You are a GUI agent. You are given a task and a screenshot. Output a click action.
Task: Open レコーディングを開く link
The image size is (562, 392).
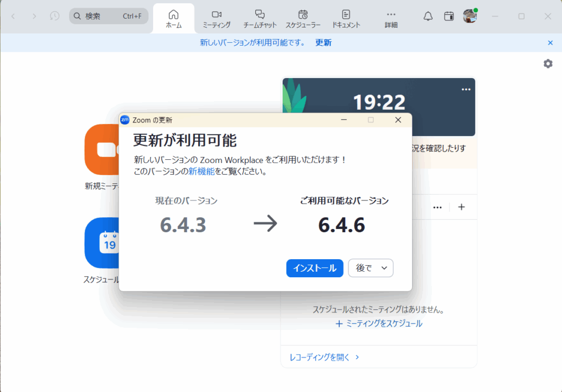pos(324,357)
